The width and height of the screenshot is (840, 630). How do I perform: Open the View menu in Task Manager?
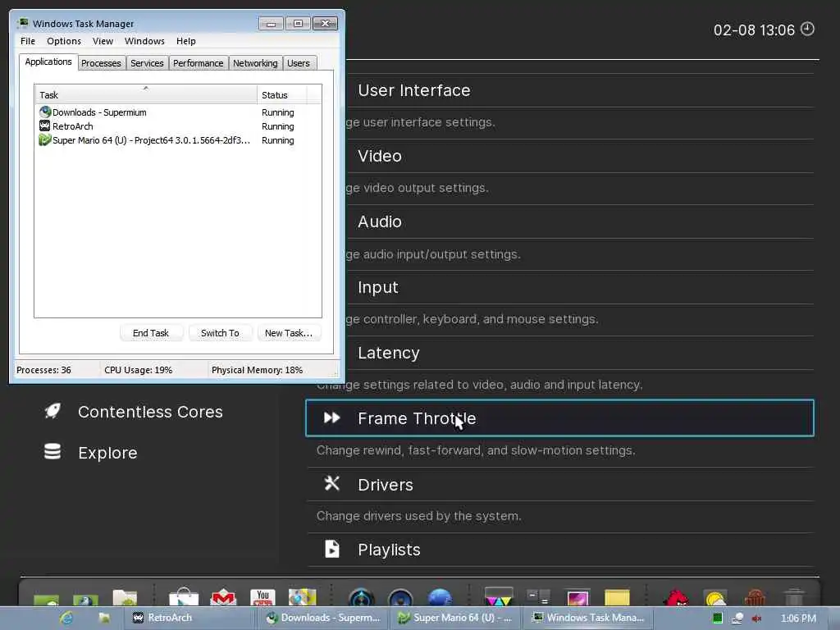pyautogui.click(x=103, y=41)
